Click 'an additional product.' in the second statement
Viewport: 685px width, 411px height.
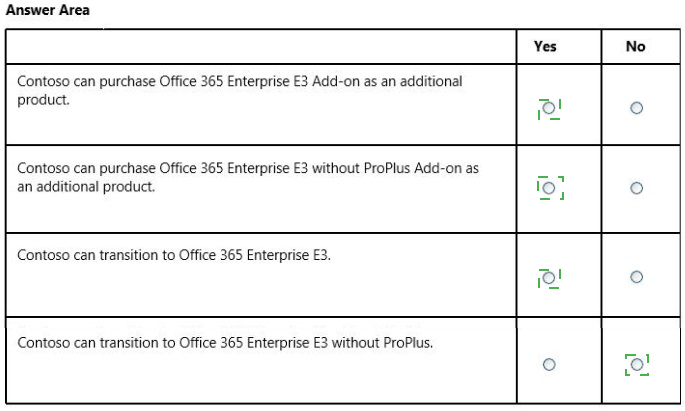[86, 187]
